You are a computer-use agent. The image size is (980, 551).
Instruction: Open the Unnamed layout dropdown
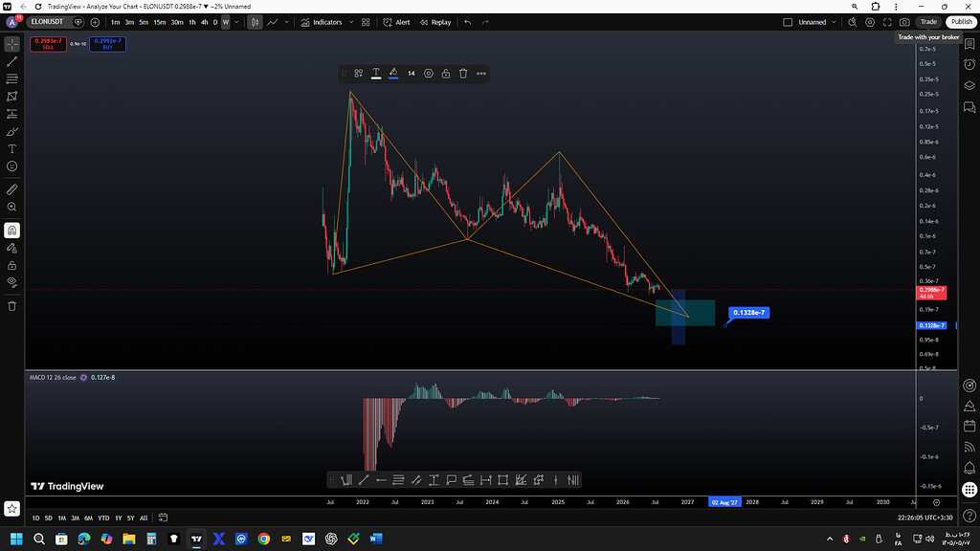coord(810,22)
